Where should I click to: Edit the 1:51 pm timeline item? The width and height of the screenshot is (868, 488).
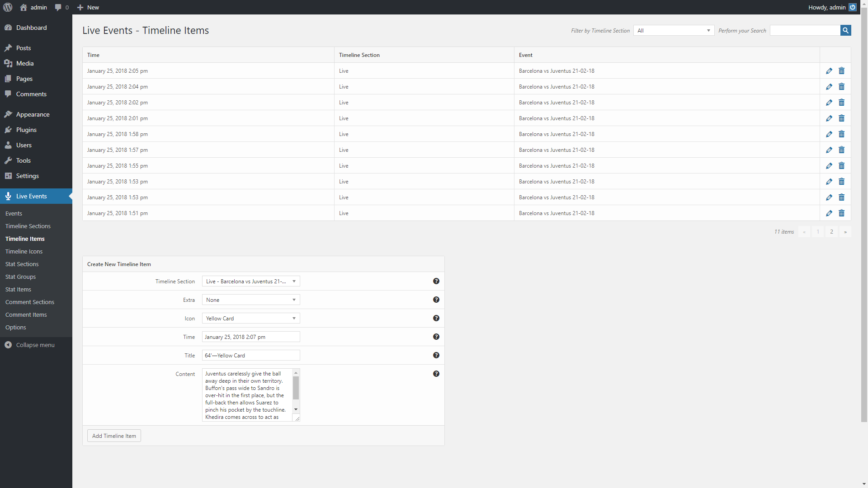(829, 213)
